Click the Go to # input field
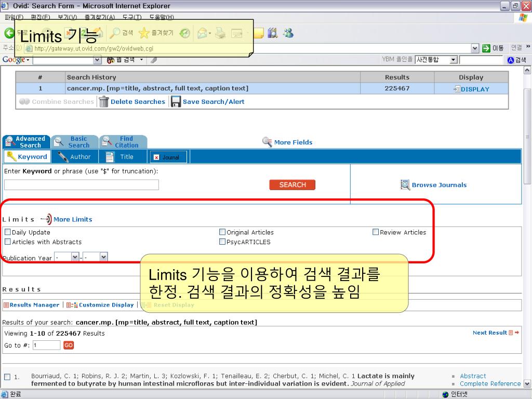 (x=46, y=345)
